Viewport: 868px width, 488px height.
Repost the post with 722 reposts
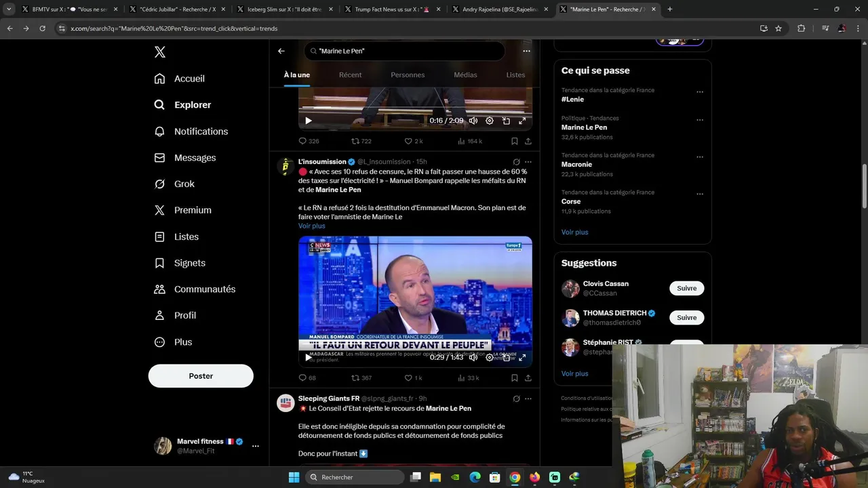361,141
